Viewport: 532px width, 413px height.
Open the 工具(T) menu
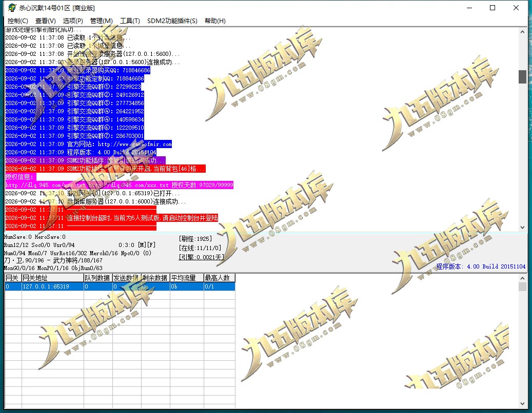[130, 20]
